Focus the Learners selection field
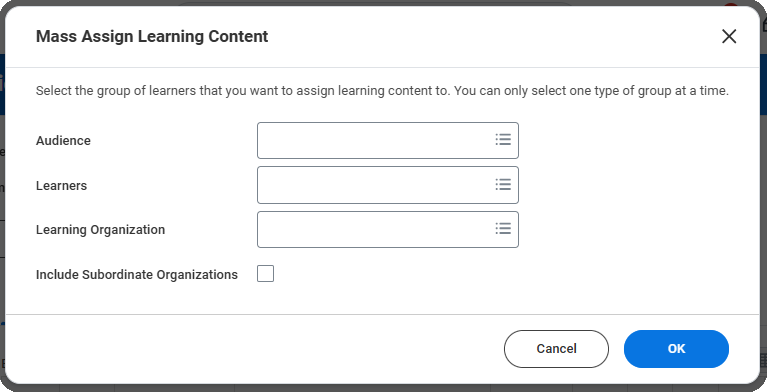The width and height of the screenshot is (767, 392). point(388,185)
